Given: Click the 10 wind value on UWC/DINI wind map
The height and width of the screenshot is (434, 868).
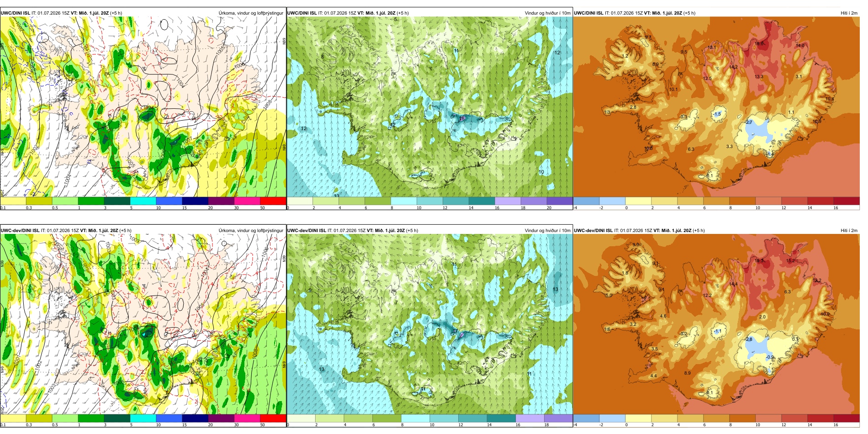Looking at the screenshot, I should [x=541, y=172].
